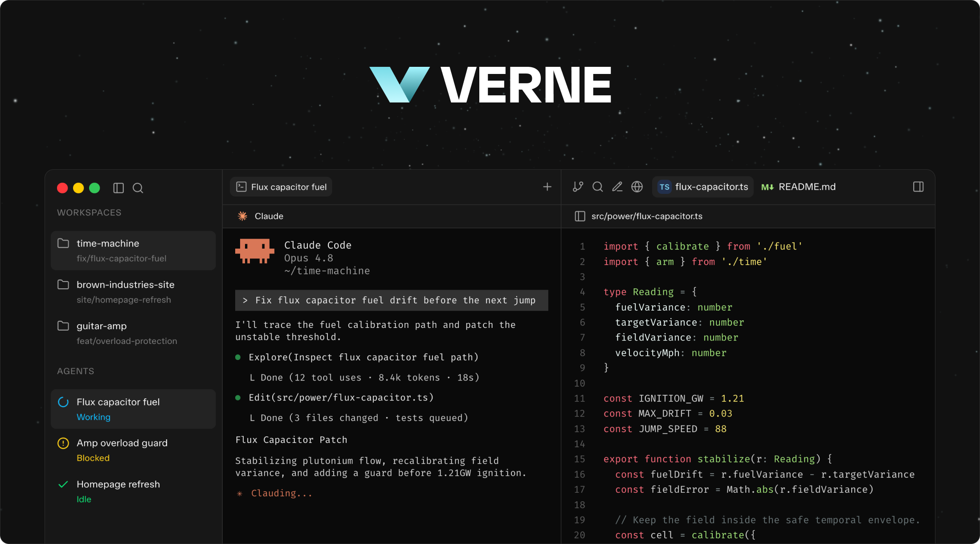This screenshot has height=544, width=980.
Task: Select the pencil edit icon
Action: tap(617, 187)
